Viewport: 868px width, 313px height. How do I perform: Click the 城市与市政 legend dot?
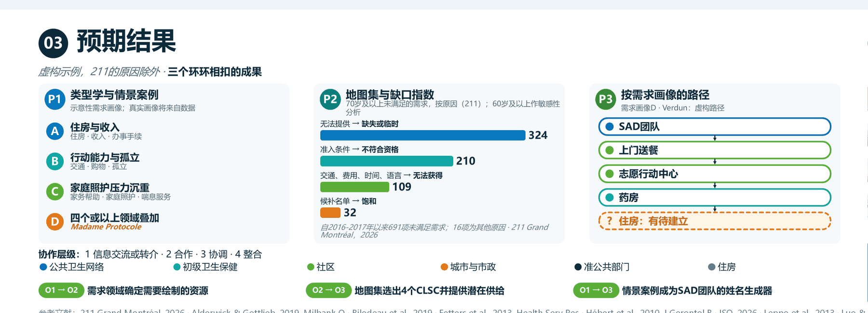click(x=444, y=267)
